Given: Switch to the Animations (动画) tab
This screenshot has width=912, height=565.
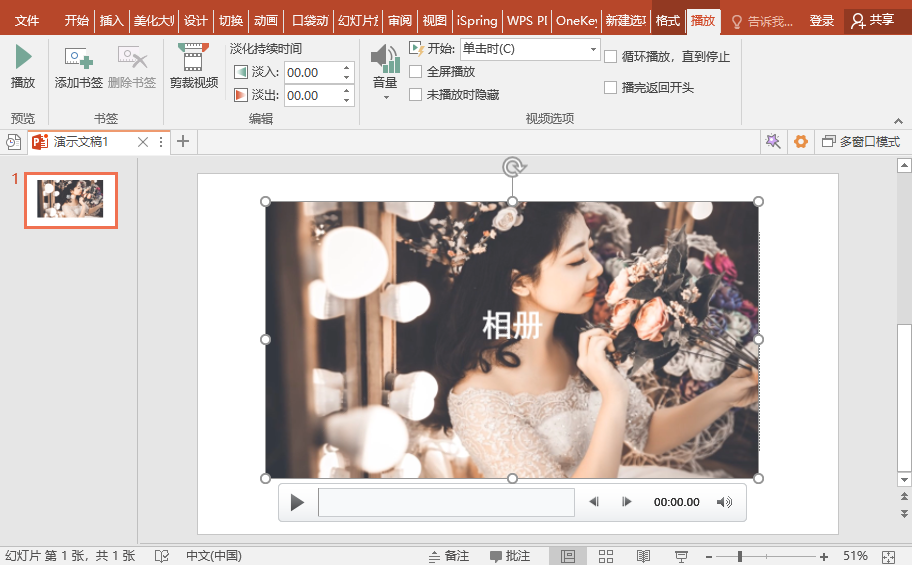Looking at the screenshot, I should pos(266,21).
